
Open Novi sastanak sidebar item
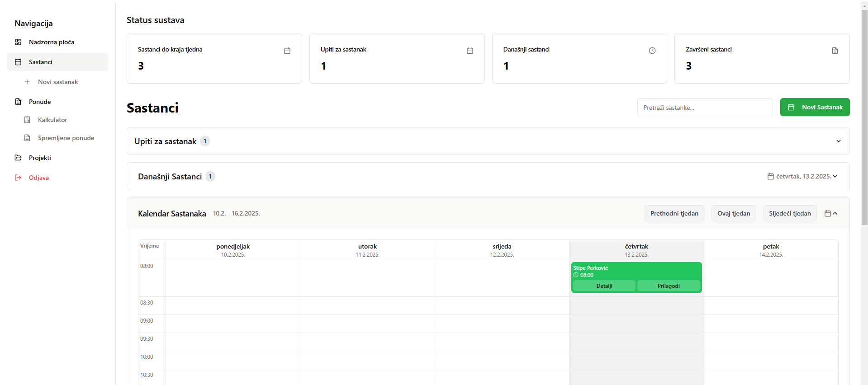pyautogui.click(x=57, y=82)
